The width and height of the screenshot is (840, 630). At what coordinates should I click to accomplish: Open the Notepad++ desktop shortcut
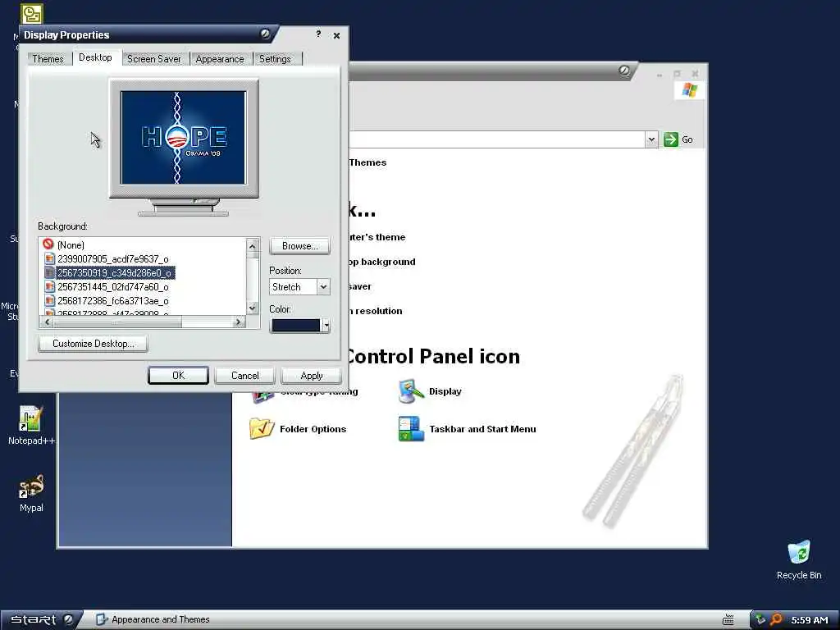click(31, 426)
